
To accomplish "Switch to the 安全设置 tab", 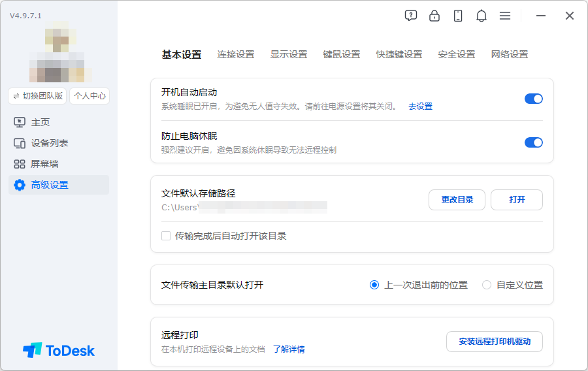I will click(457, 55).
